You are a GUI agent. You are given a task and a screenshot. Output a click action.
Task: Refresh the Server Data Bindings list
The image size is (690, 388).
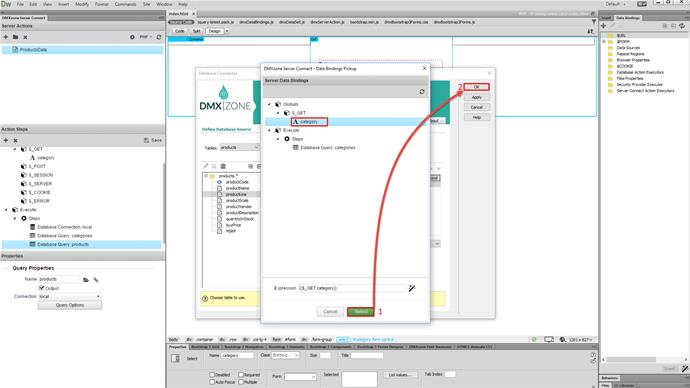click(422, 92)
